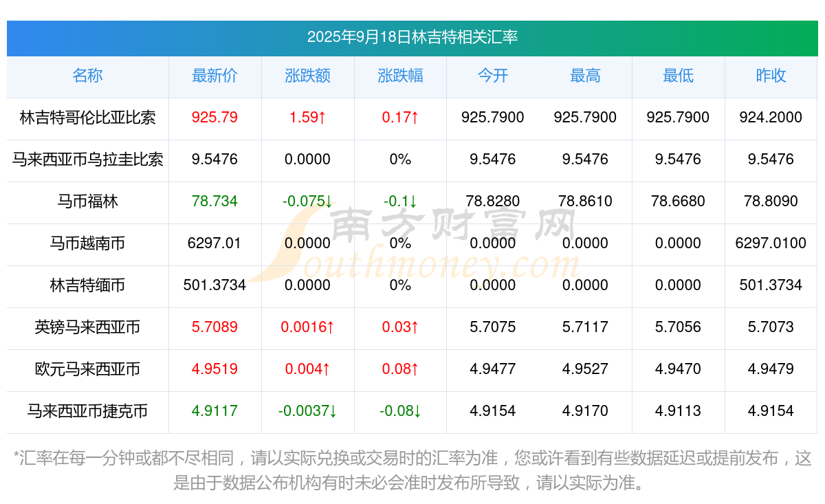Viewport: 825px width, 504px height.
Task: Click the high value 4.9170
Action: pos(585,411)
